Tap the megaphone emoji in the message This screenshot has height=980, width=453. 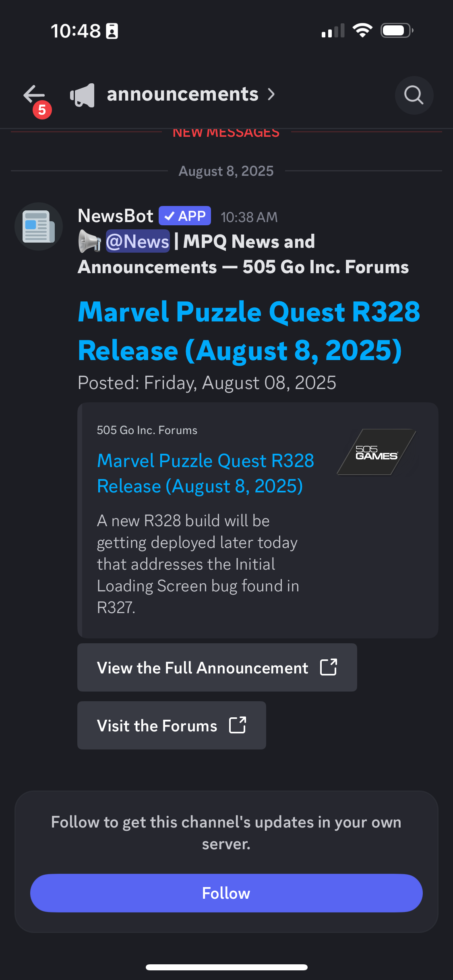[89, 241]
